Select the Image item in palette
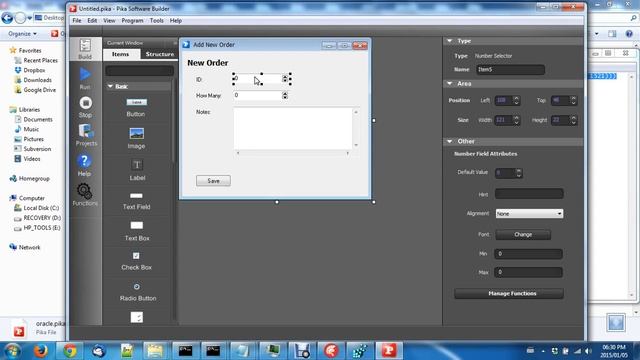This screenshot has width=640, height=360. (x=136, y=138)
